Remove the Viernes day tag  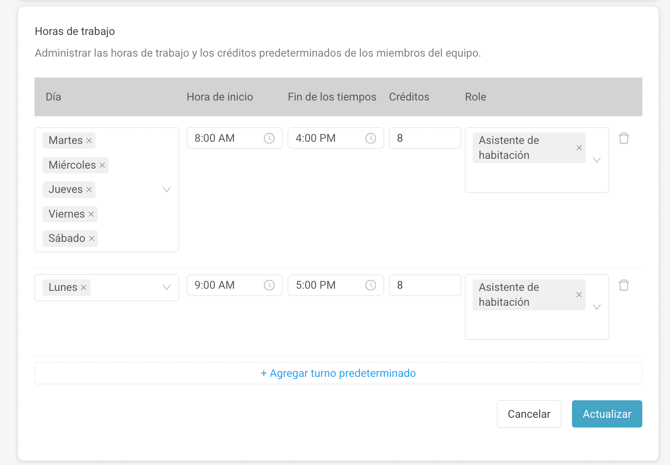point(91,214)
